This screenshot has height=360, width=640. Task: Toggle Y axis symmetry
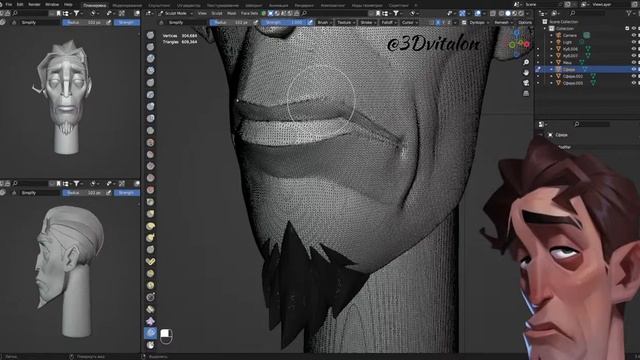coord(444,22)
